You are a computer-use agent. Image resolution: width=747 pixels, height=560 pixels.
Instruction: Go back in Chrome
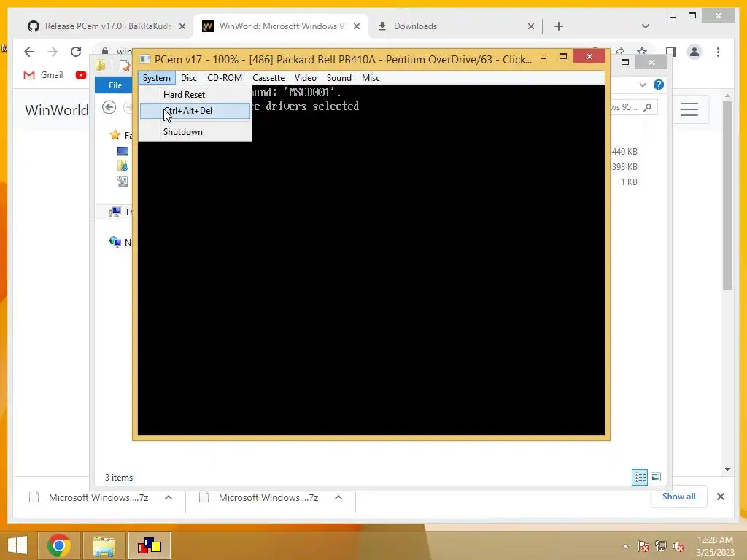click(29, 52)
